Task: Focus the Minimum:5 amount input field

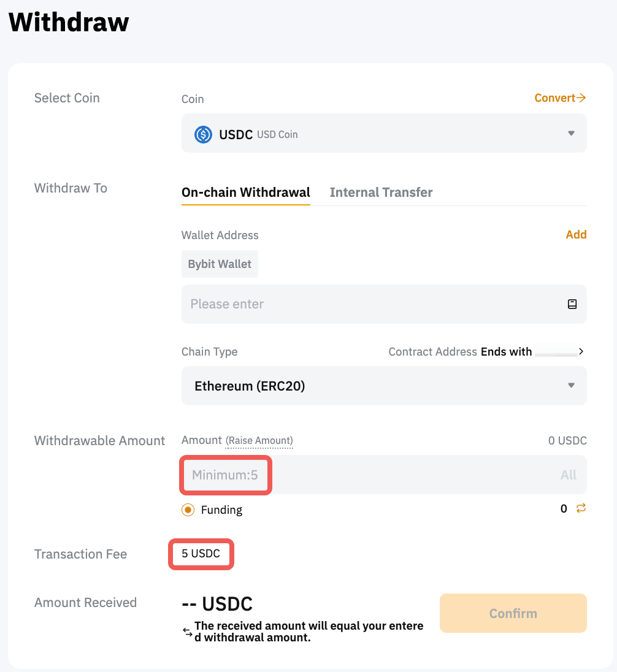Action: click(368, 475)
